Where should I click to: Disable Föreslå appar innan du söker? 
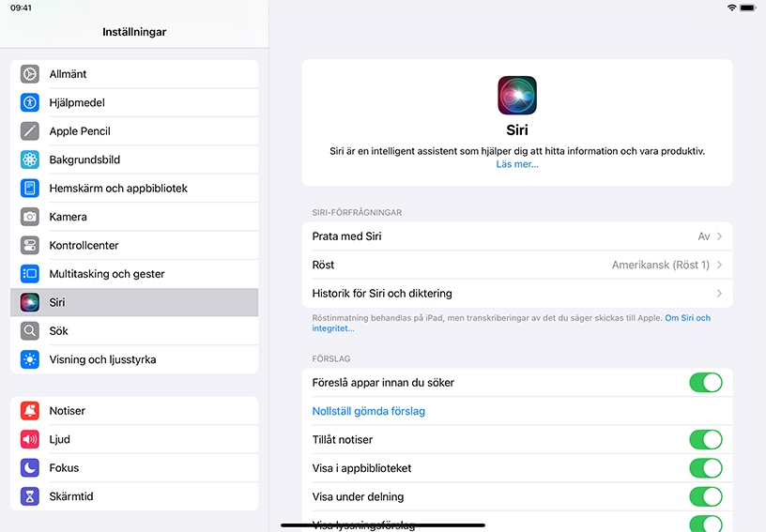pos(706,383)
